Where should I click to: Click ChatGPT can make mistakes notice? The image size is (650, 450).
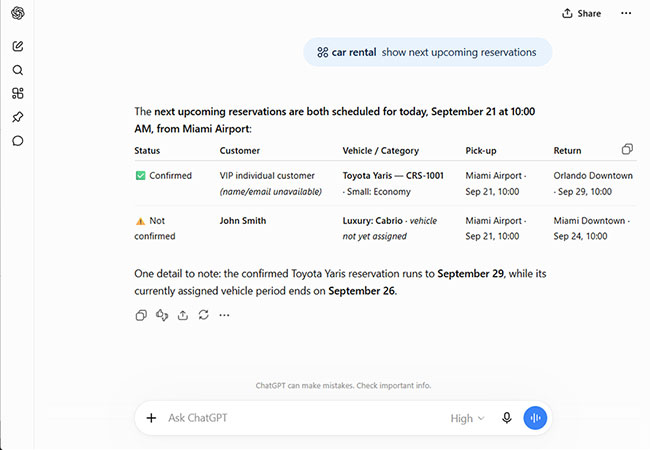coord(343,385)
